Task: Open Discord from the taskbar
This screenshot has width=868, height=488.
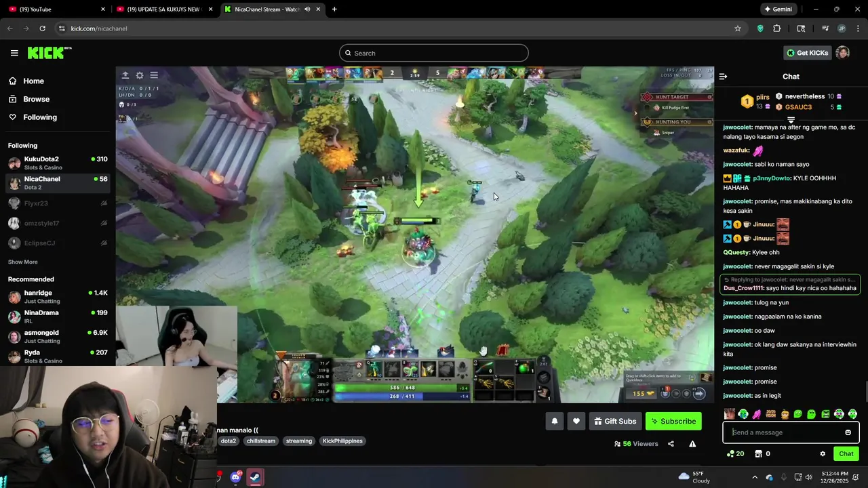Action: pos(235,477)
